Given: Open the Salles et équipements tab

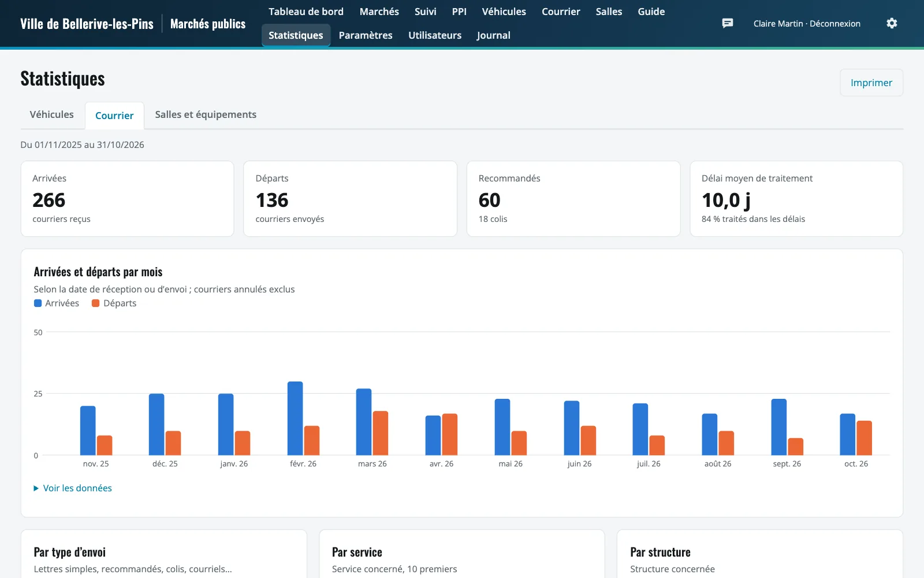Looking at the screenshot, I should [206, 114].
